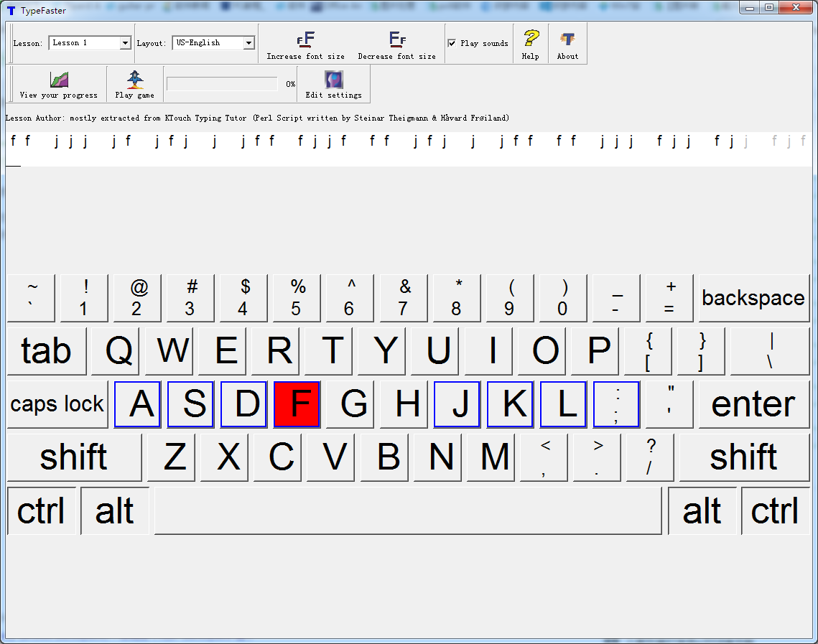The width and height of the screenshot is (818, 644).
Task: Click the X key
Action: pyautogui.click(x=224, y=457)
